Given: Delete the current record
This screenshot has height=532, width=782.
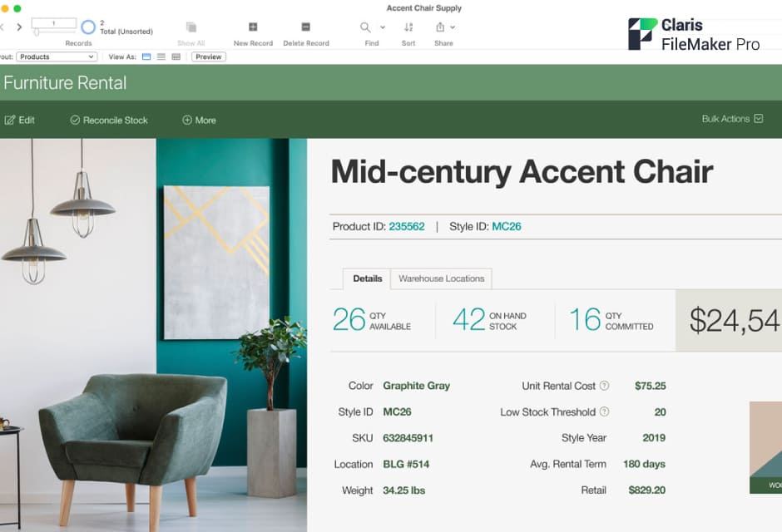Looking at the screenshot, I should point(305,27).
